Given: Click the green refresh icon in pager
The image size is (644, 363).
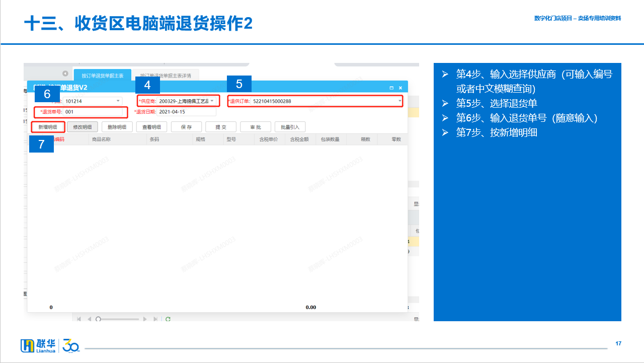Looking at the screenshot, I should tap(168, 319).
